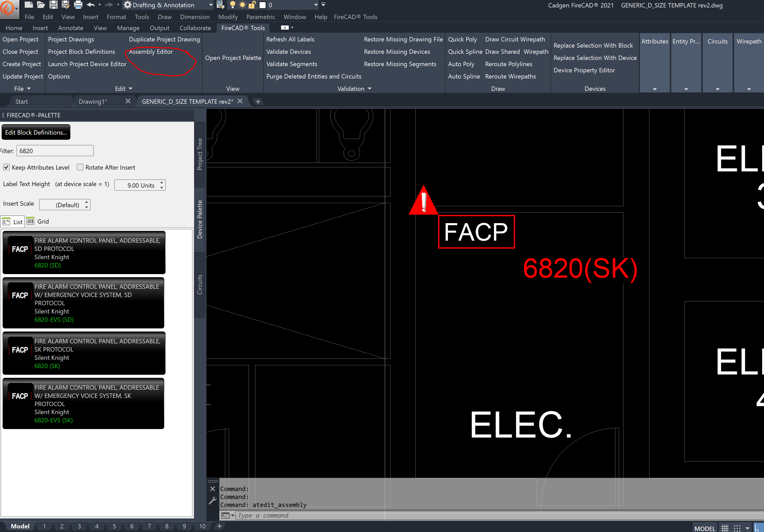Viewport: 764px width, 532px height.
Task: Click the Open folder icon
Action: click(41, 5)
